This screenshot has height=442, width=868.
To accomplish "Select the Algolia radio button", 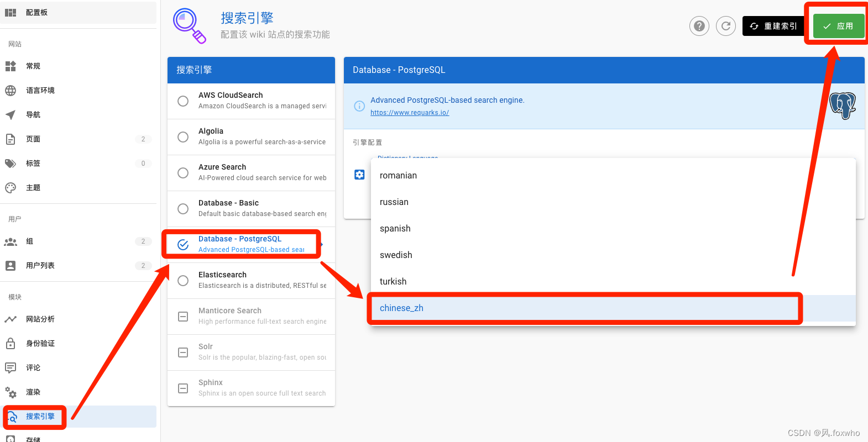I will coord(183,137).
